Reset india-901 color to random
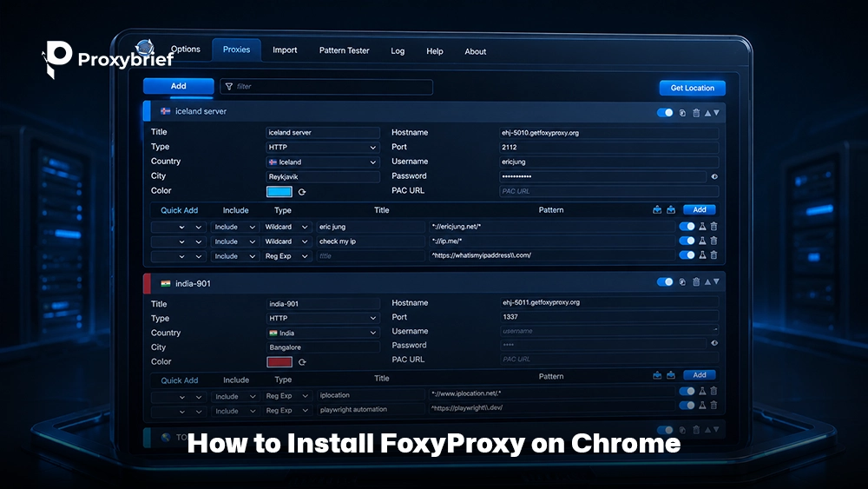Viewport: 868px width, 489px height. 302,362
